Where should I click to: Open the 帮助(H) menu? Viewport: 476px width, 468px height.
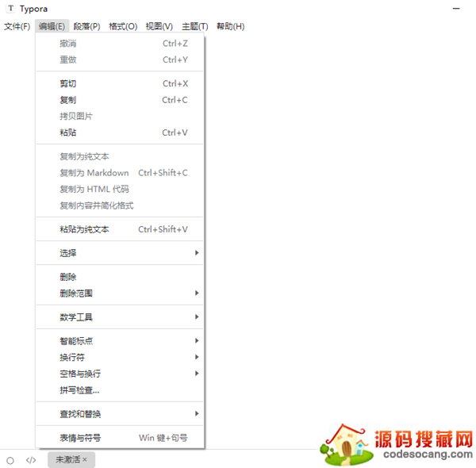[230, 26]
